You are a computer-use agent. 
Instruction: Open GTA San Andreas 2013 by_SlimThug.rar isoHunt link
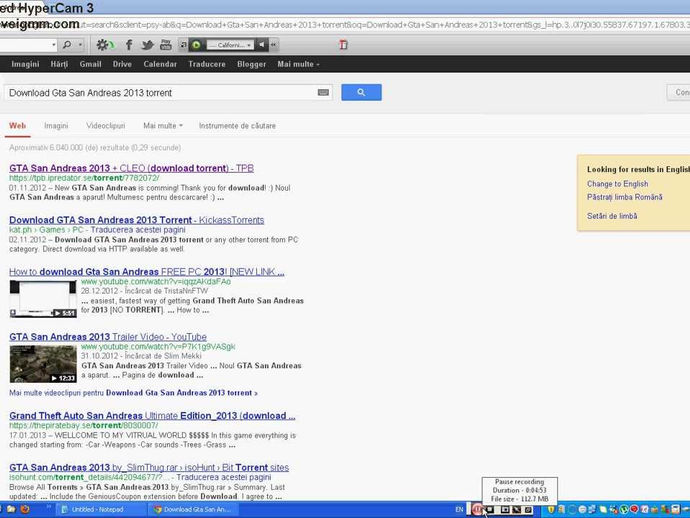click(x=149, y=467)
